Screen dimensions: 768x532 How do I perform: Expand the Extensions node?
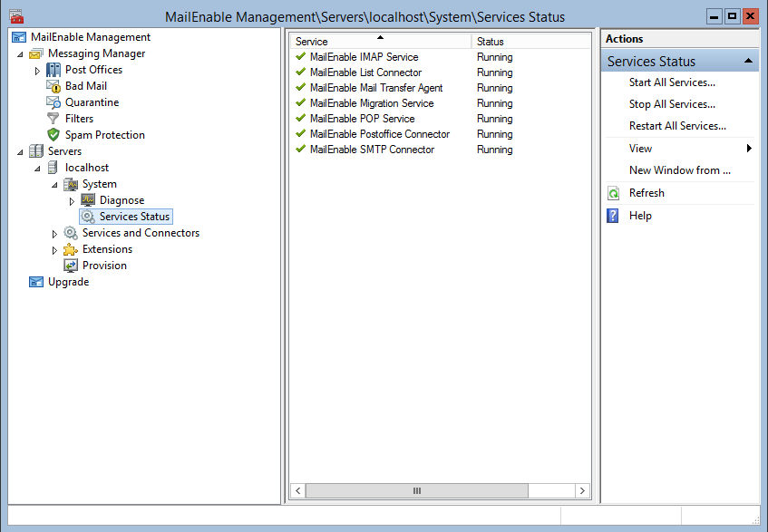coord(54,250)
